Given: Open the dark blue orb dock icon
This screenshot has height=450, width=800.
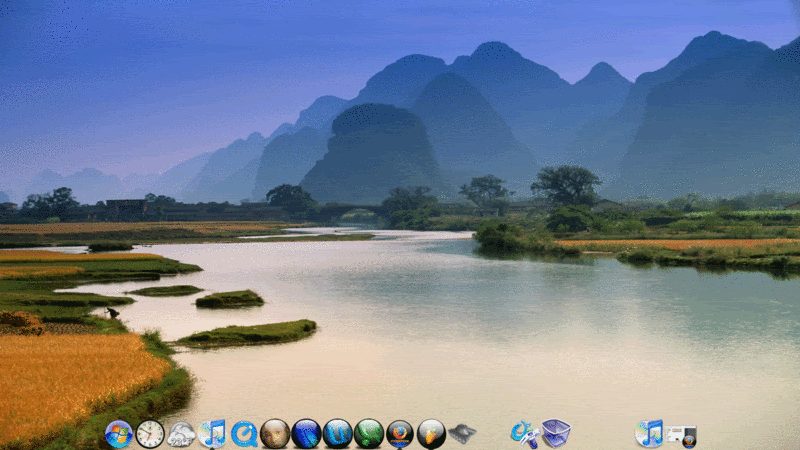Looking at the screenshot, I should pyautogui.click(x=306, y=434).
